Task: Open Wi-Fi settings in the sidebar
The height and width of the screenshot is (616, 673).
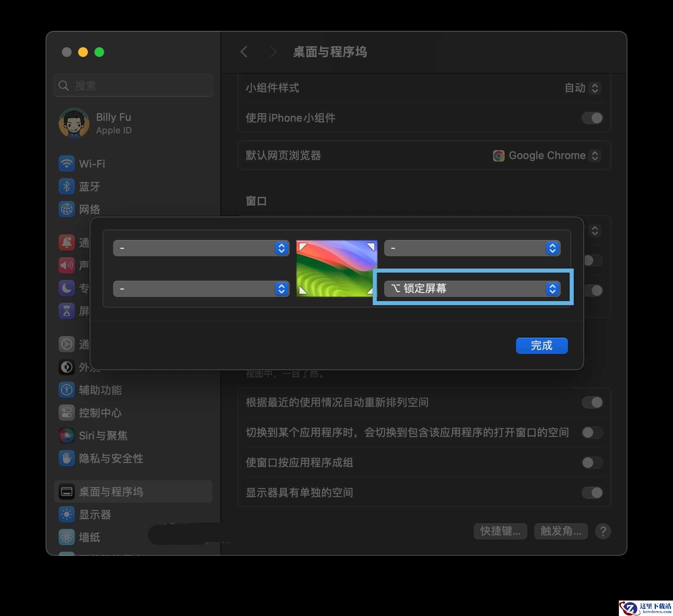Action: pyautogui.click(x=82, y=164)
